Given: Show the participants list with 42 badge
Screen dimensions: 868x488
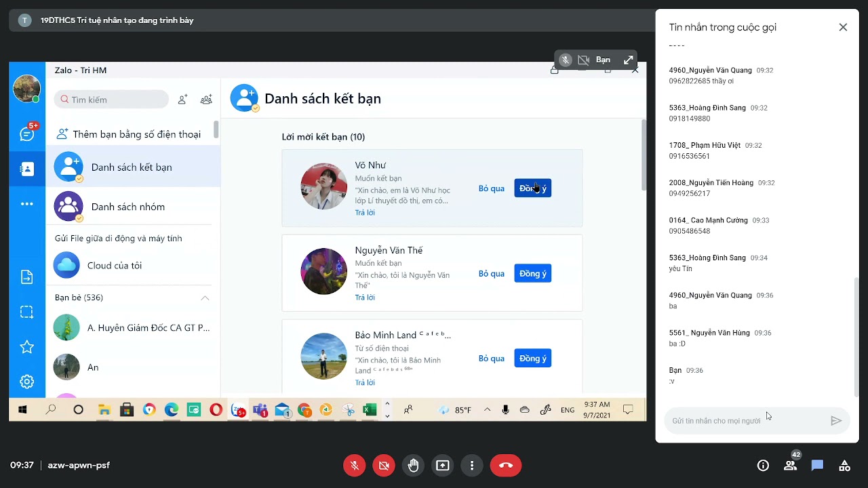Looking at the screenshot, I should [791, 464].
